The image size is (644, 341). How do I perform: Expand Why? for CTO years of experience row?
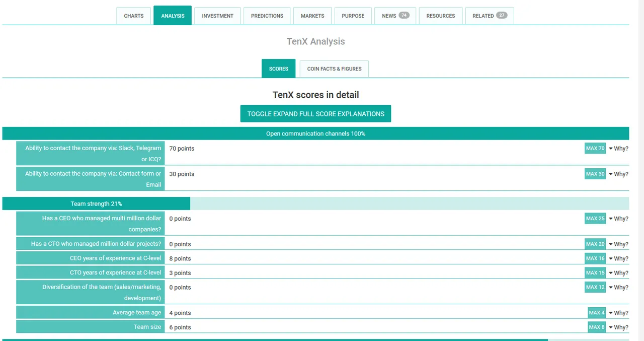pyautogui.click(x=618, y=273)
